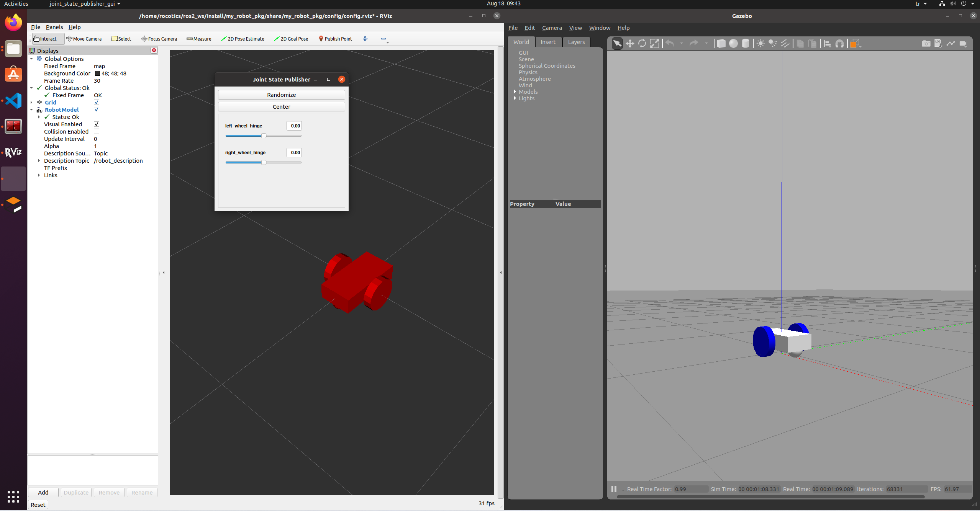Click the paste icon in Gazebo toolbar
This screenshot has width=980, height=511.
[812, 44]
